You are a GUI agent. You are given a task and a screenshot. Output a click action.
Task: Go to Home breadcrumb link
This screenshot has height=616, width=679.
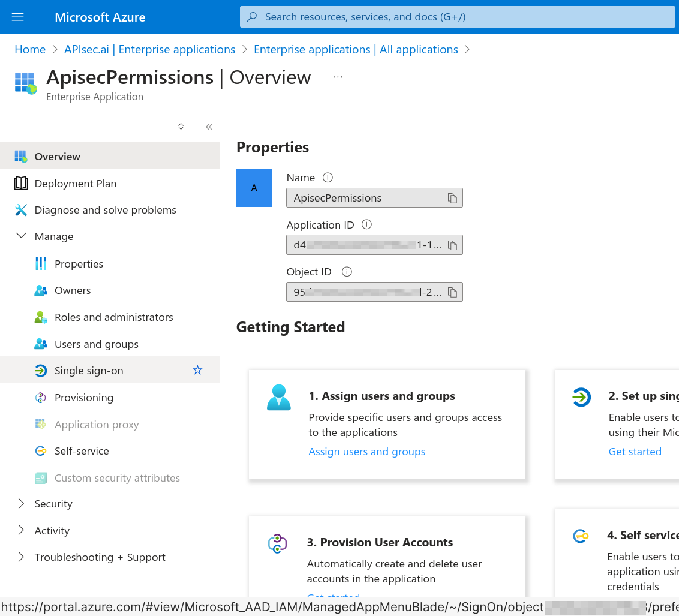[x=30, y=50]
